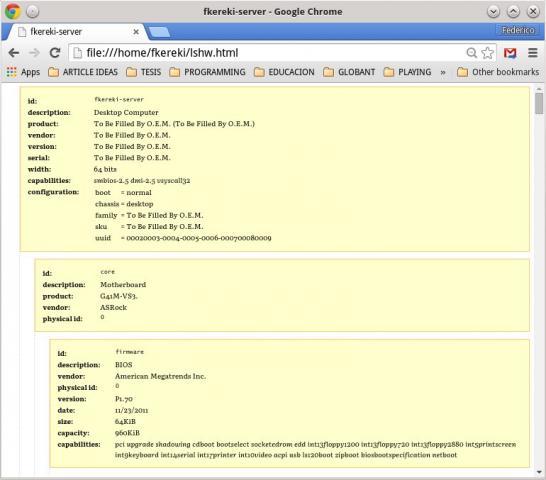Click 'American Megatrends Inc.' vendor text
The image size is (546, 480).
(x=160, y=376)
